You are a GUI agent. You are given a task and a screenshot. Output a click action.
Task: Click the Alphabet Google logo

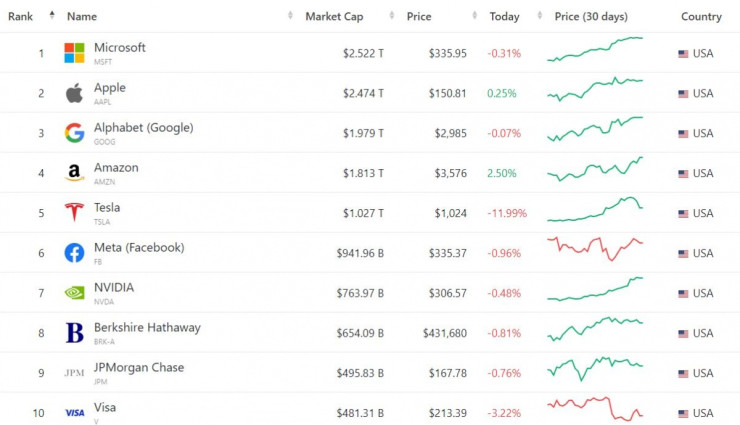(x=74, y=133)
